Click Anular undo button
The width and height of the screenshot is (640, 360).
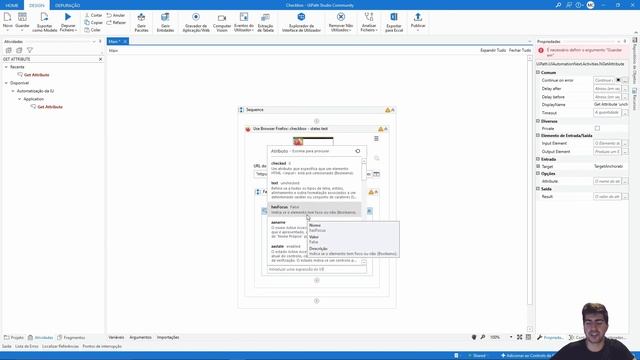point(116,15)
